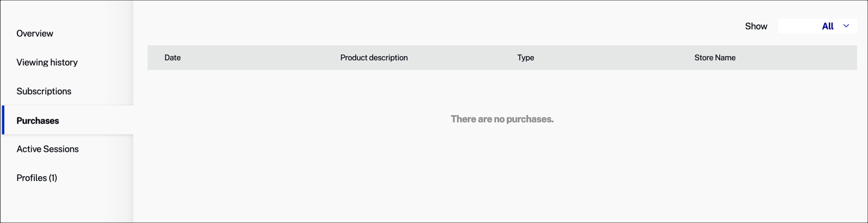Click the chevron arrow in Show filter

[x=846, y=26]
